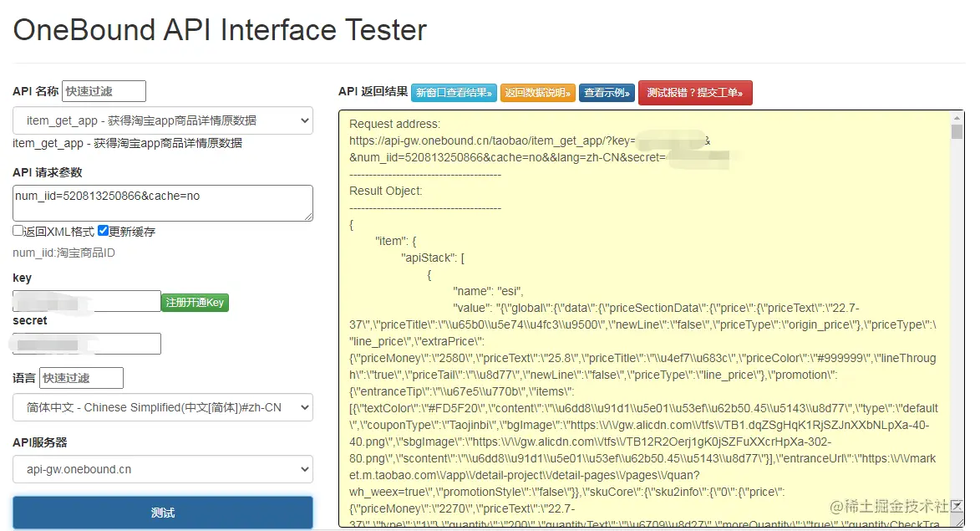Click the view example button
Viewport: 980px width, 531px height.
607,93
